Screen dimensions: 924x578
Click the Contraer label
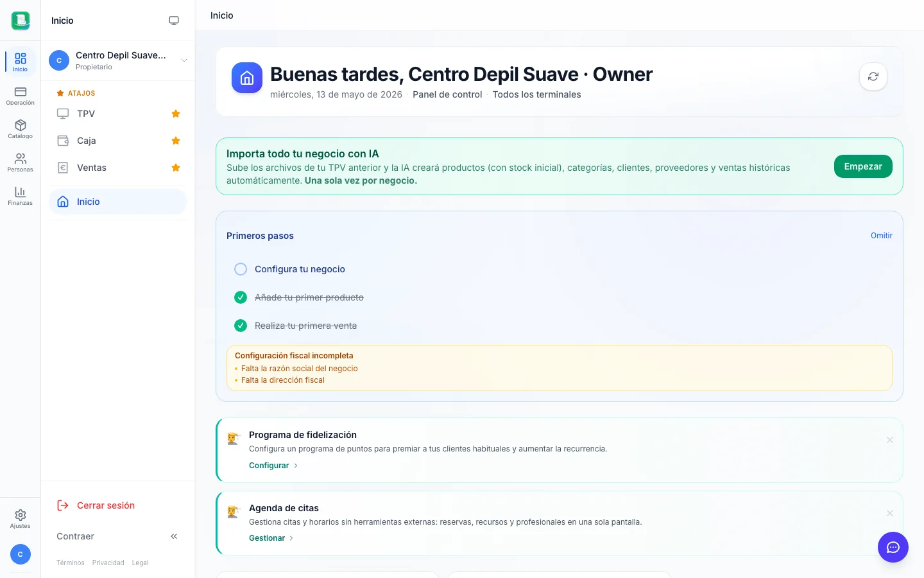(x=75, y=536)
